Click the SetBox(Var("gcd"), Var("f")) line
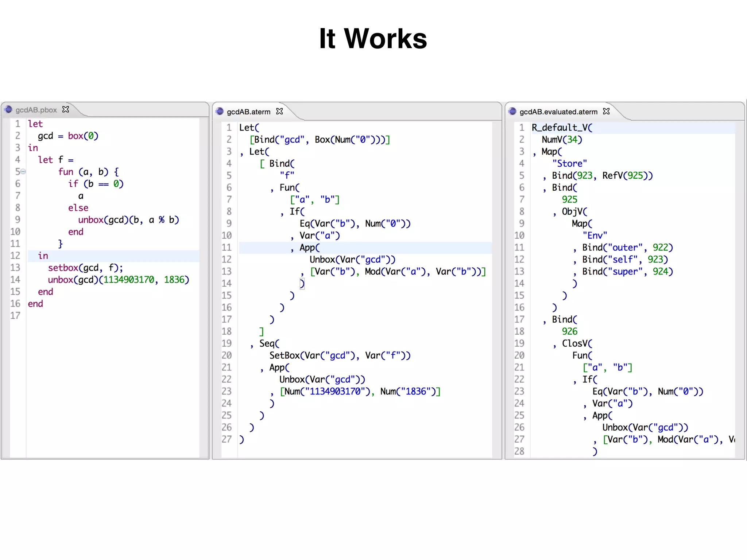 pos(340,355)
